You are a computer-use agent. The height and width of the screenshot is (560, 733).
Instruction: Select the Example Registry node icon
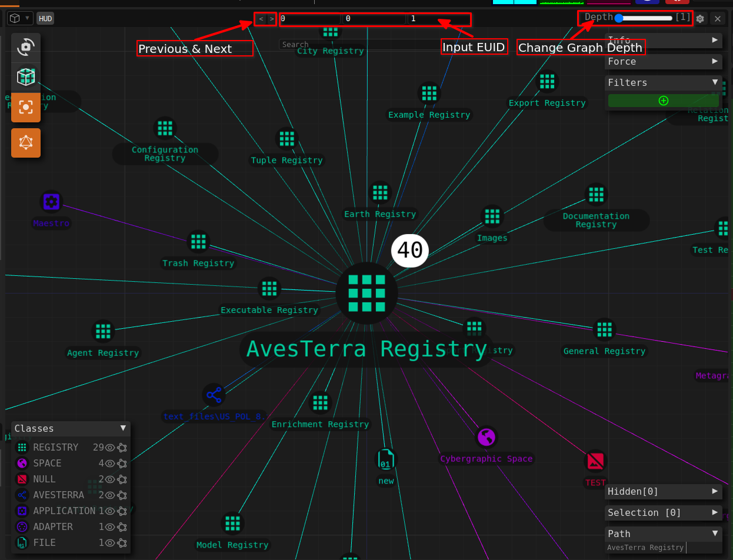(429, 93)
